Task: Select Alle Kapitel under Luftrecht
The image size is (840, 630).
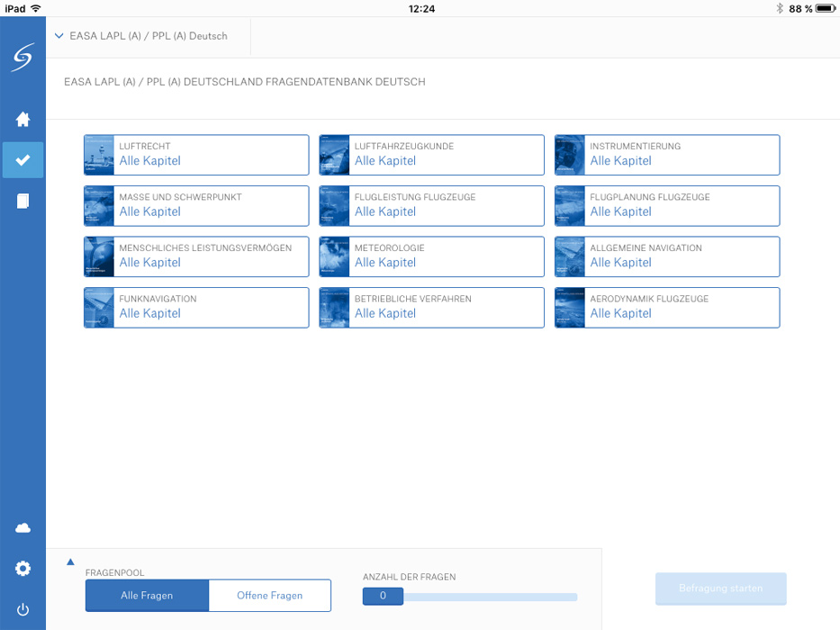Action: pos(150,161)
